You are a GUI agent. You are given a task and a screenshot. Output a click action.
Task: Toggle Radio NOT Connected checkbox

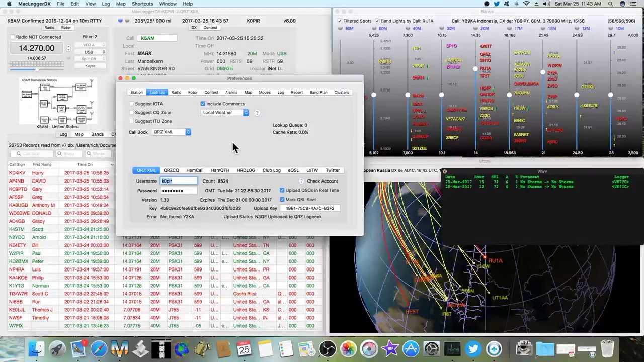coord(13,37)
